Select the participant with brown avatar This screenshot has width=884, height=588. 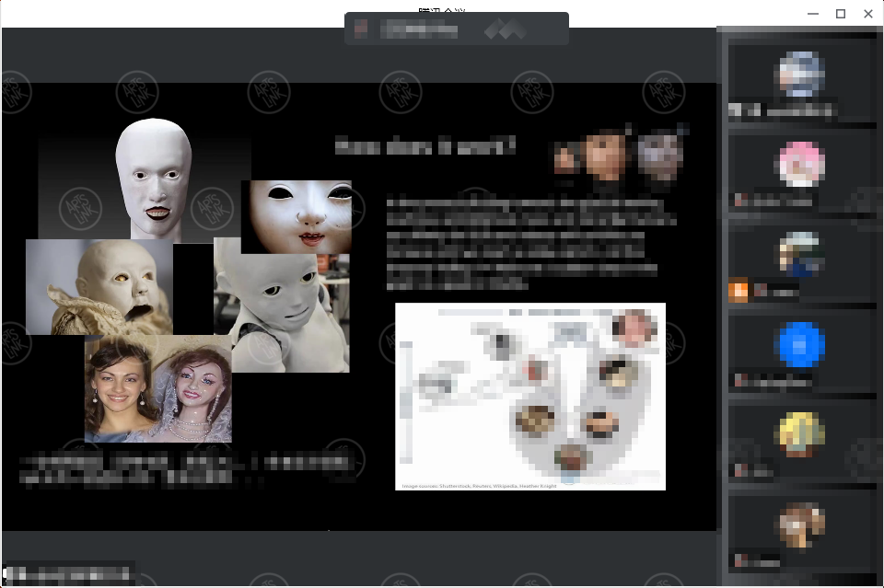click(800, 525)
